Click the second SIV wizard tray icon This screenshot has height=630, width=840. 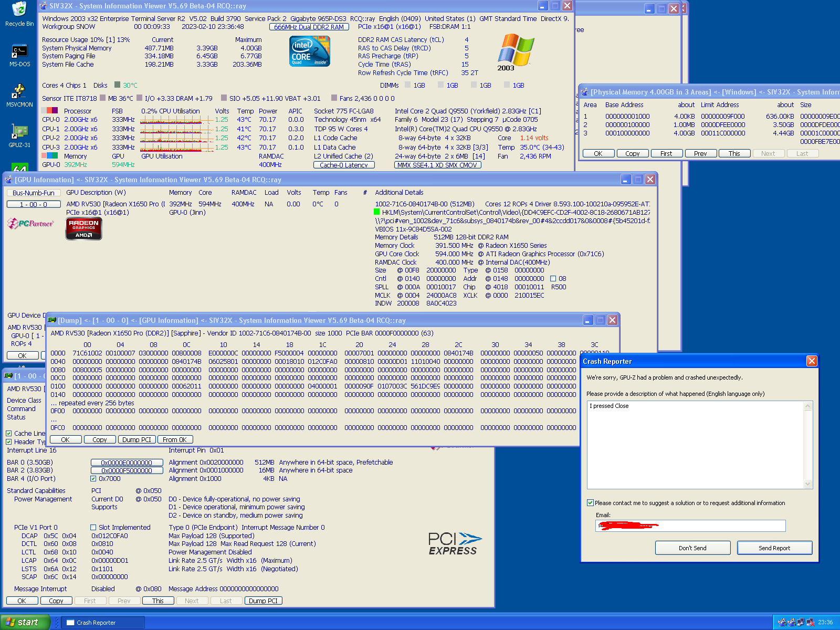pyautogui.click(x=791, y=622)
